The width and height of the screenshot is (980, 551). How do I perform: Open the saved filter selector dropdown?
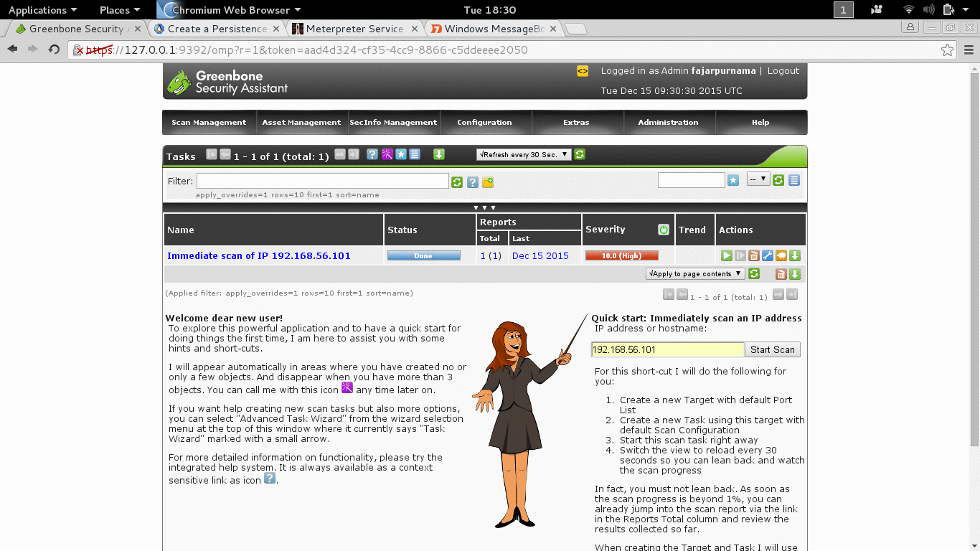coord(758,179)
